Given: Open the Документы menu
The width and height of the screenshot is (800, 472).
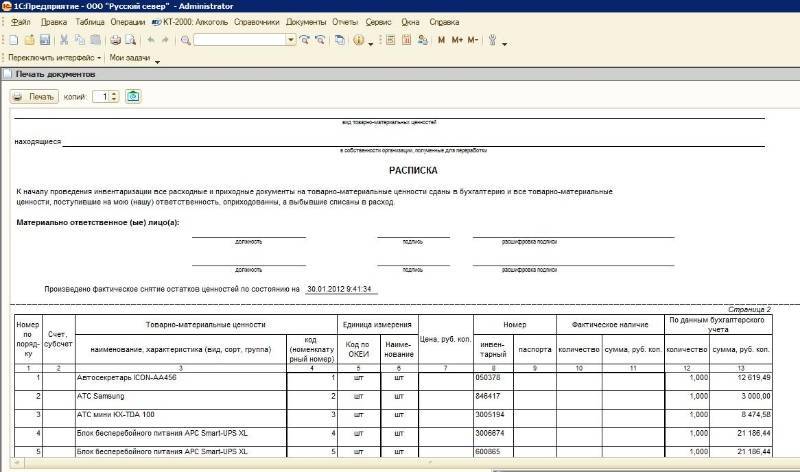Looking at the screenshot, I should point(305,21).
